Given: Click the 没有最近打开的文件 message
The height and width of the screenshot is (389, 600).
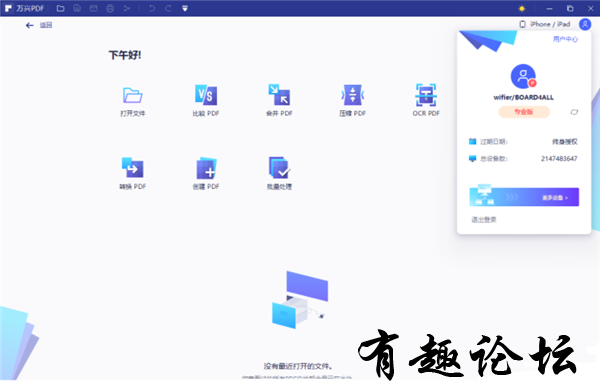Looking at the screenshot, I should click(x=298, y=366).
